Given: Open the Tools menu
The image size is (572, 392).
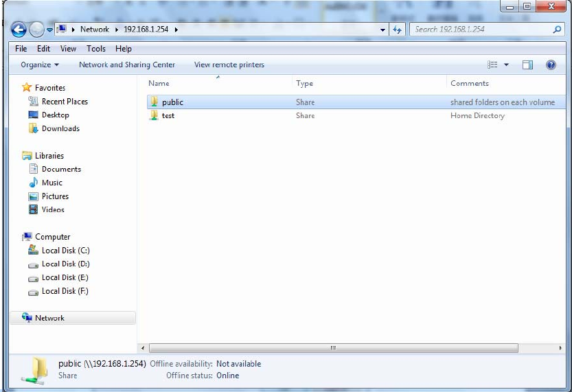Looking at the screenshot, I should [96, 49].
